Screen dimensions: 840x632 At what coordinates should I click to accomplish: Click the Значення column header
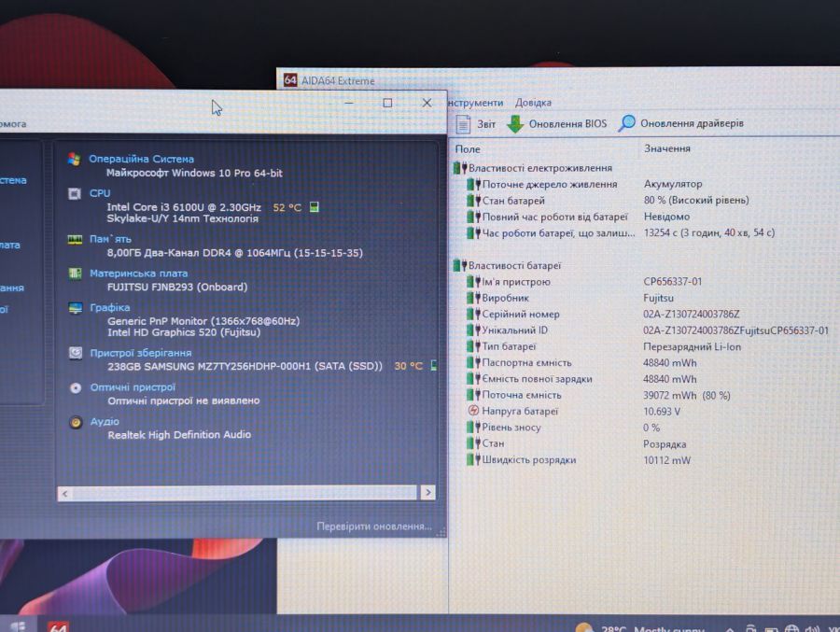pyautogui.click(x=667, y=148)
